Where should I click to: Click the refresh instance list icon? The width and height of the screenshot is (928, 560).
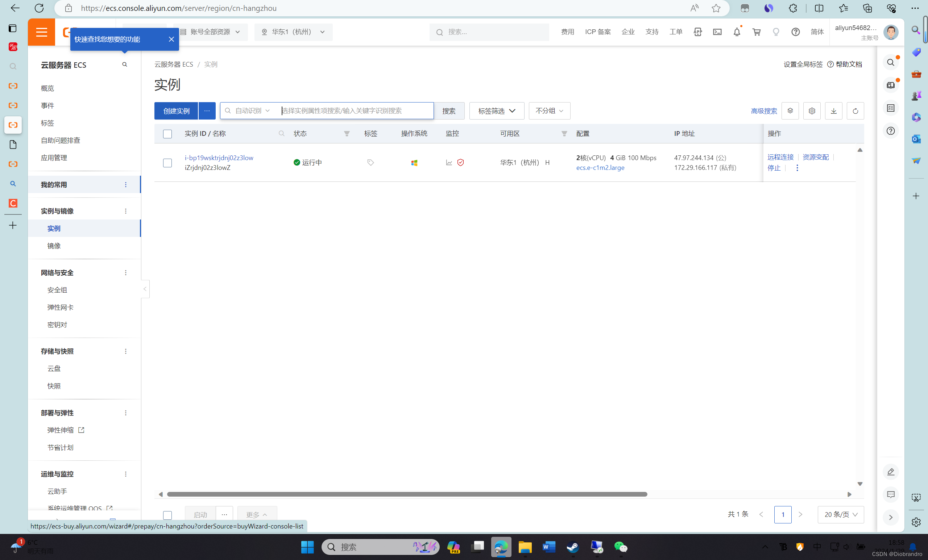coord(855,111)
